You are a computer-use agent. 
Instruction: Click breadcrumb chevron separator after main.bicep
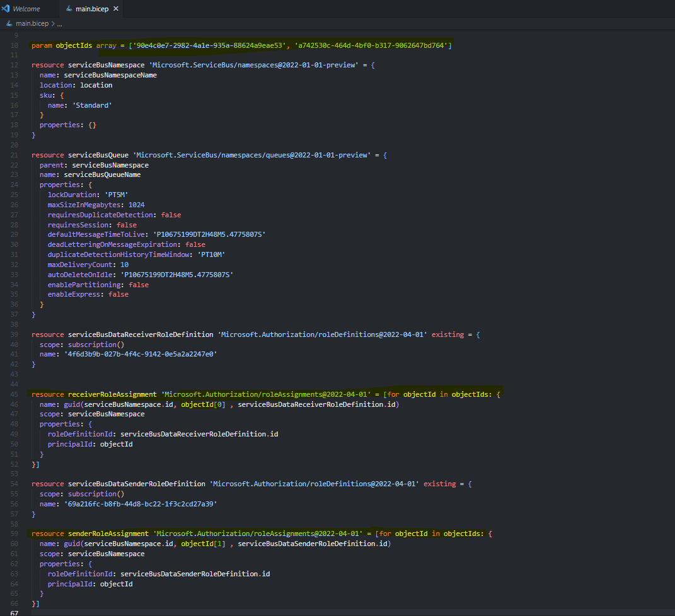(53, 24)
